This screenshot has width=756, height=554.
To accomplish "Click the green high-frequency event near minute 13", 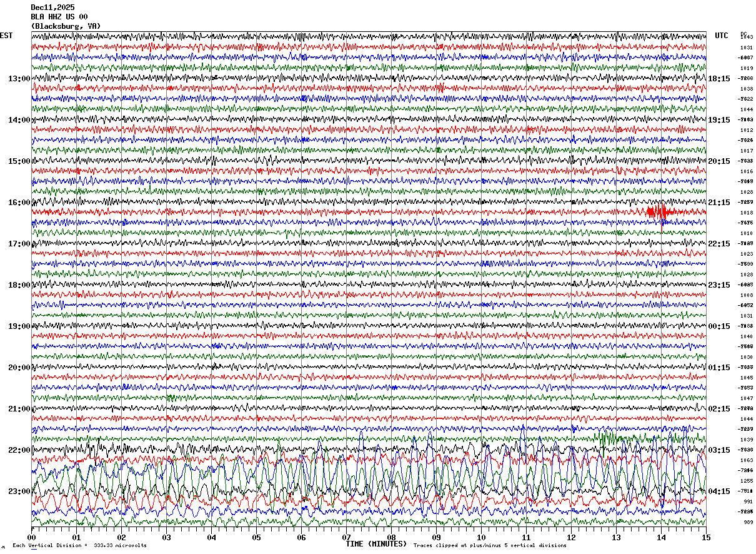I will [609, 436].
